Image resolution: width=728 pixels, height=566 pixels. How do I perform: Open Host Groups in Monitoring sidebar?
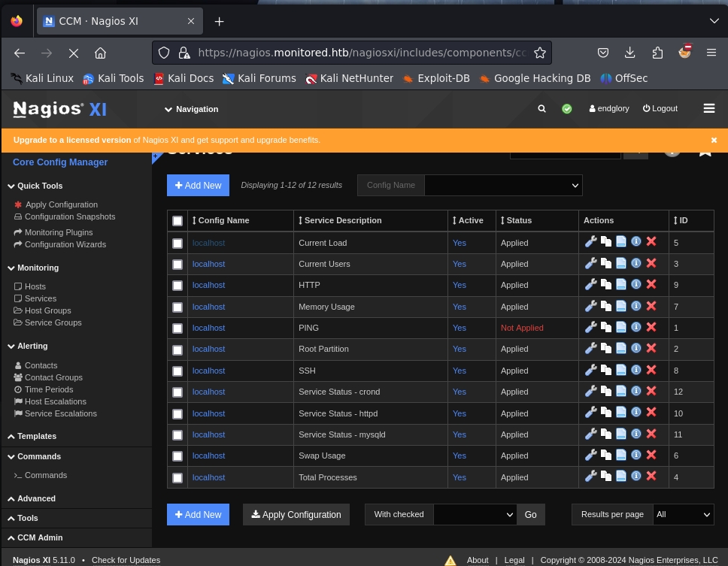click(x=47, y=310)
